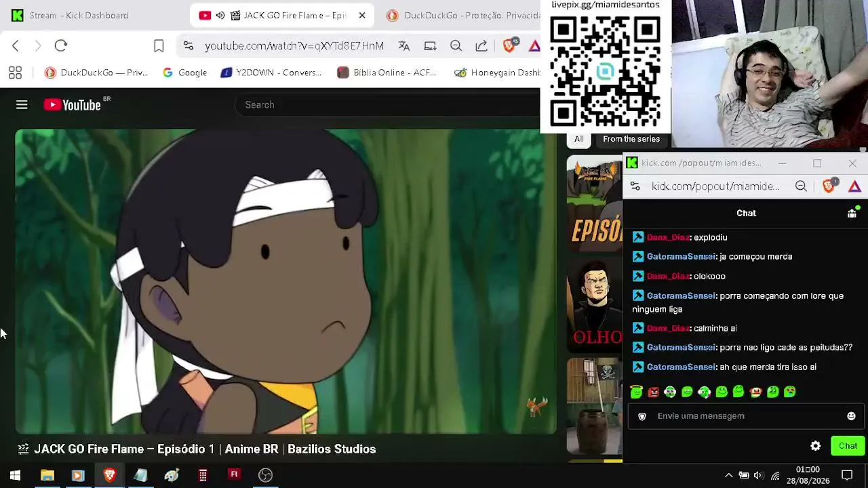This screenshot has width=868, height=488.
Task: Go back to the previous page
Action: click(x=16, y=45)
